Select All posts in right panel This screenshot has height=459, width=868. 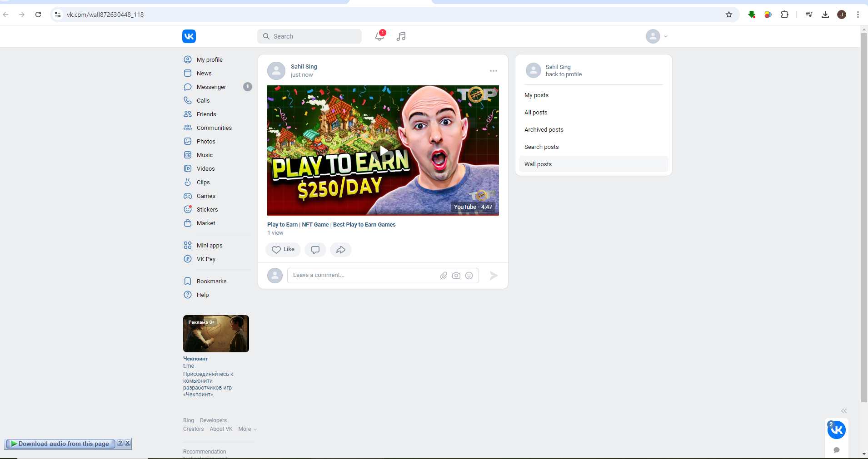tap(594, 113)
